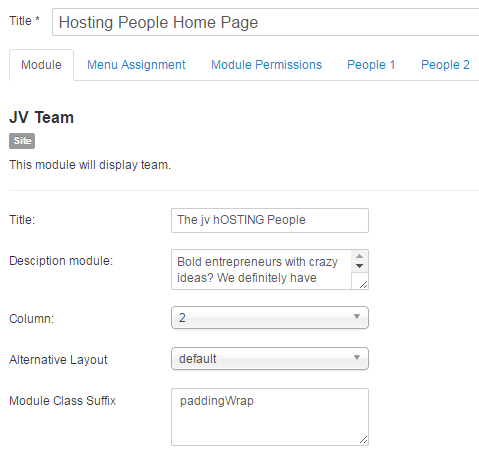Go to the People 1 tab
Viewport: 479px width, 461px height.
click(371, 65)
